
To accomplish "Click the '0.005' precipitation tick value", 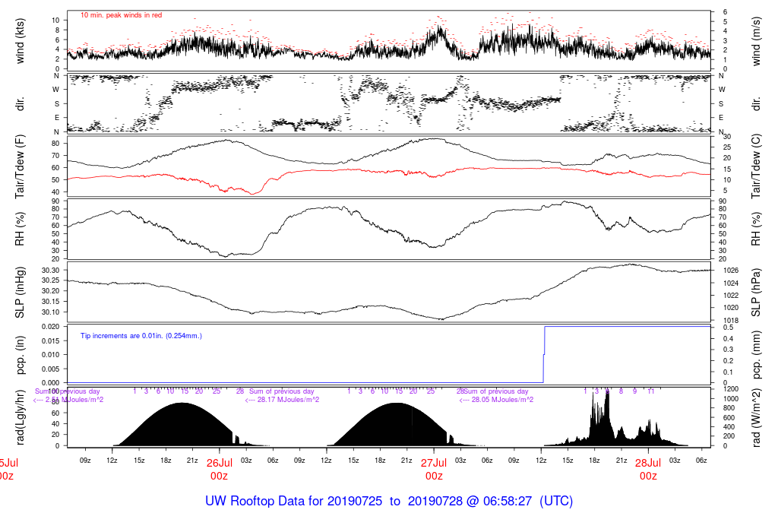I will click(x=51, y=369).
